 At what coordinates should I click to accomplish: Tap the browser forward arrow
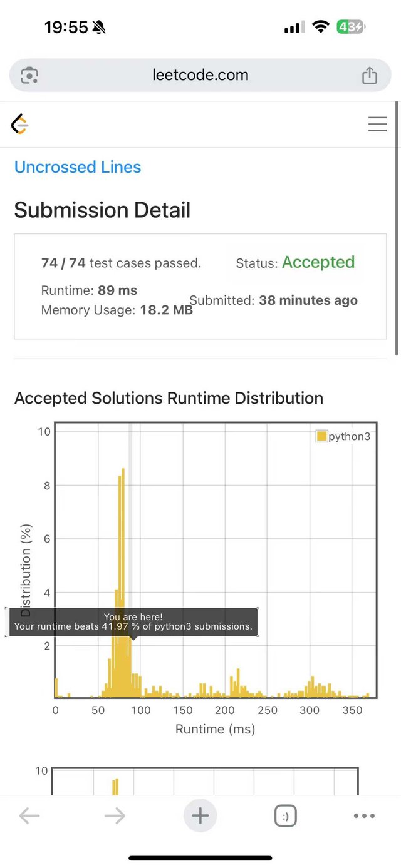(x=115, y=815)
